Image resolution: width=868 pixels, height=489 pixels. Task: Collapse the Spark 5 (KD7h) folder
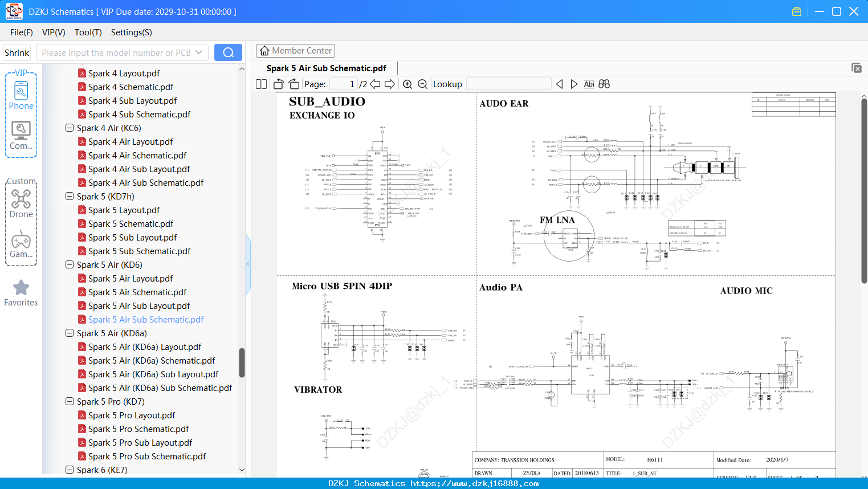70,197
